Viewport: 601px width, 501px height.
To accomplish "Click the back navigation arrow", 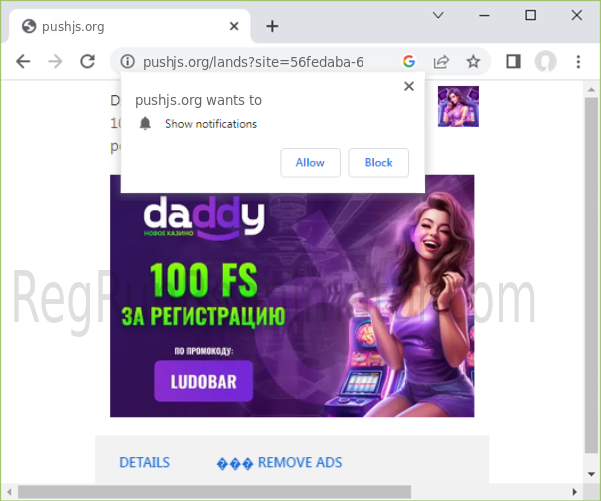I will click(x=23, y=62).
